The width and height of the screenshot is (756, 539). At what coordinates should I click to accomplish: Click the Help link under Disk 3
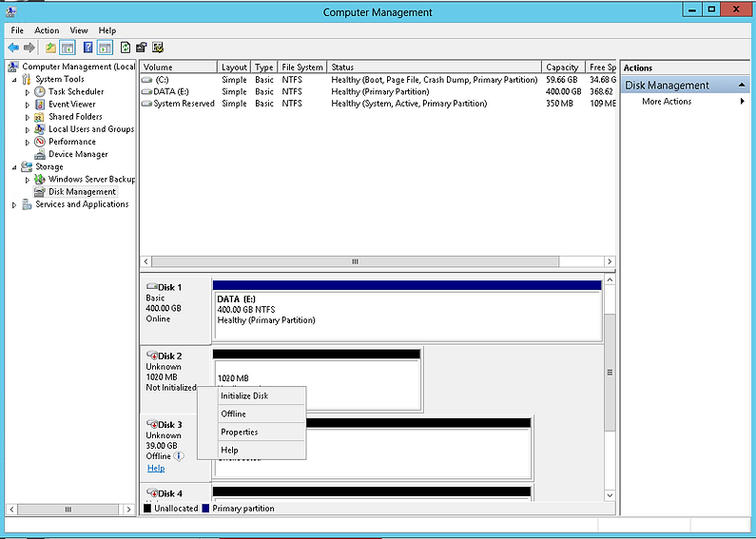pos(156,468)
